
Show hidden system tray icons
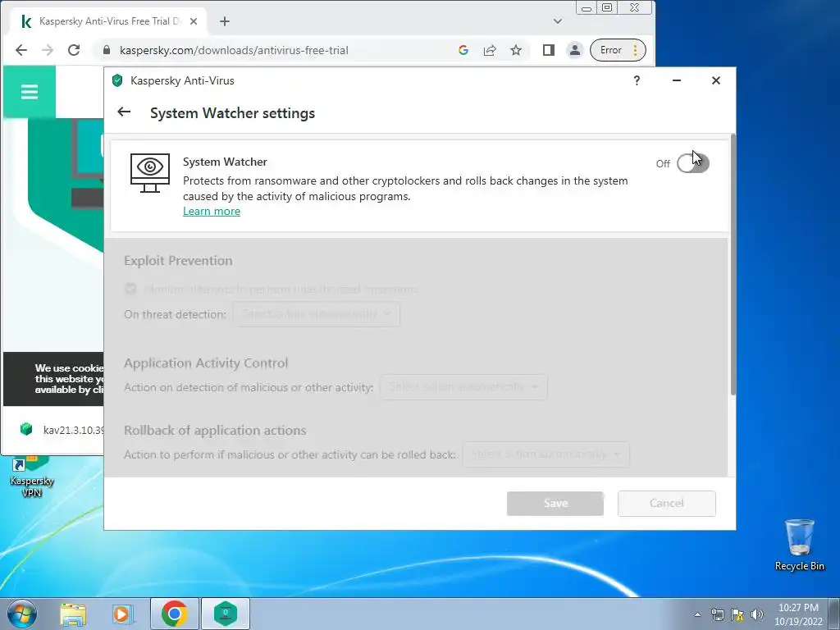click(x=697, y=614)
